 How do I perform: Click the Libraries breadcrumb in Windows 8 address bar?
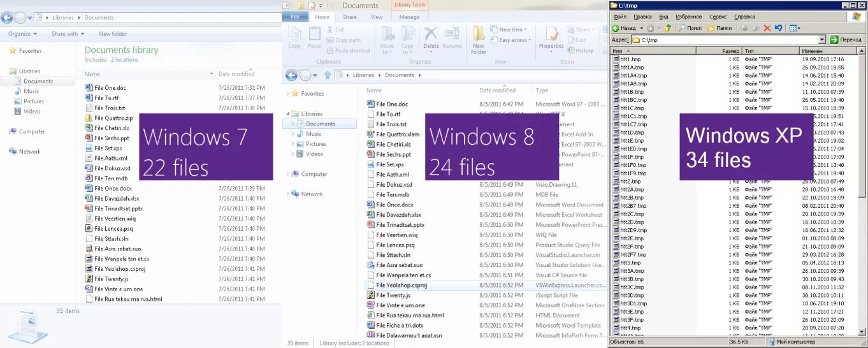tap(364, 75)
